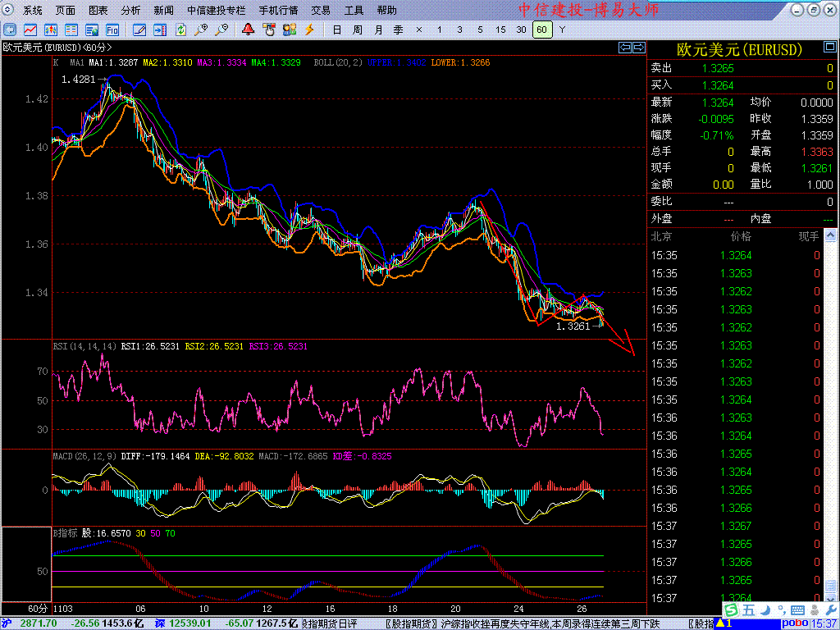Viewport: 840px width, 630px height.
Task: Click the second magnifier icon
Action: pyautogui.click(x=221, y=30)
